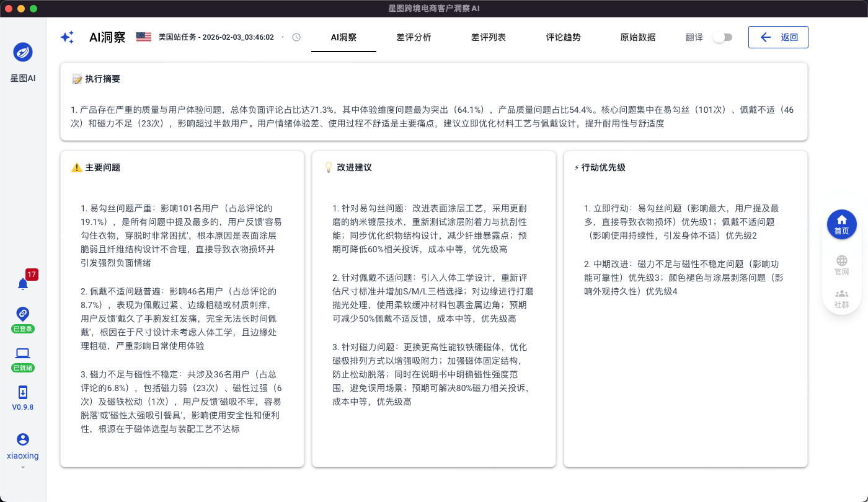Click the paragraph starting 针对佩戴不适问题
The image size is (868, 502).
(x=433, y=298)
